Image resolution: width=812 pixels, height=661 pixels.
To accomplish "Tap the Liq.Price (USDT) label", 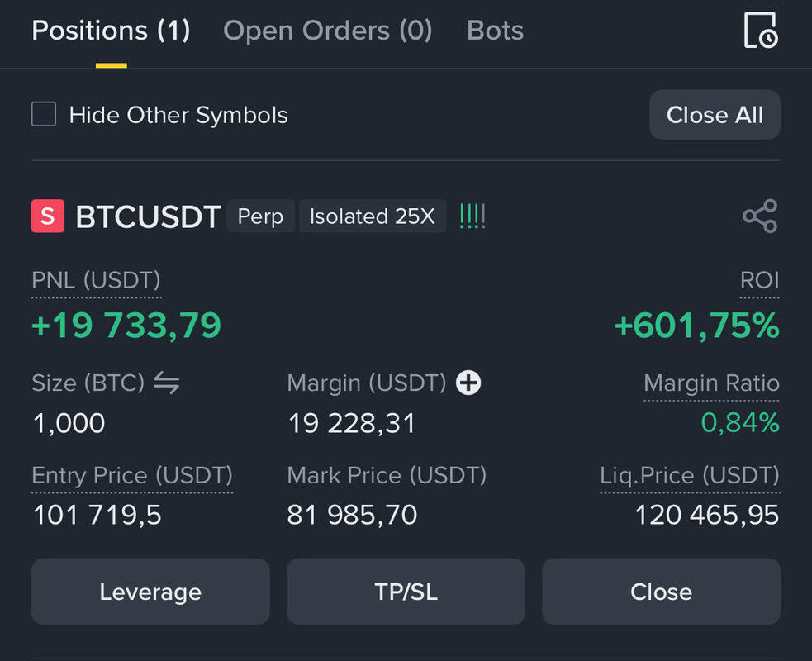I will coord(690,476).
